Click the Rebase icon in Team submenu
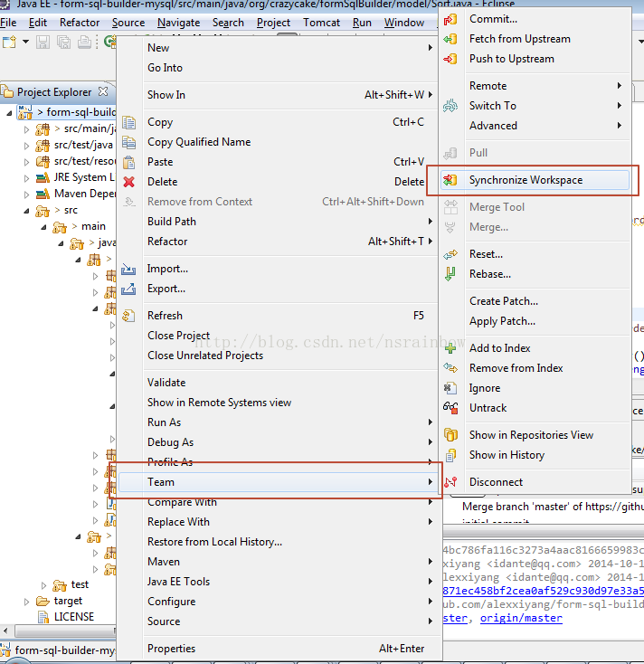The image size is (644, 664). [450, 274]
